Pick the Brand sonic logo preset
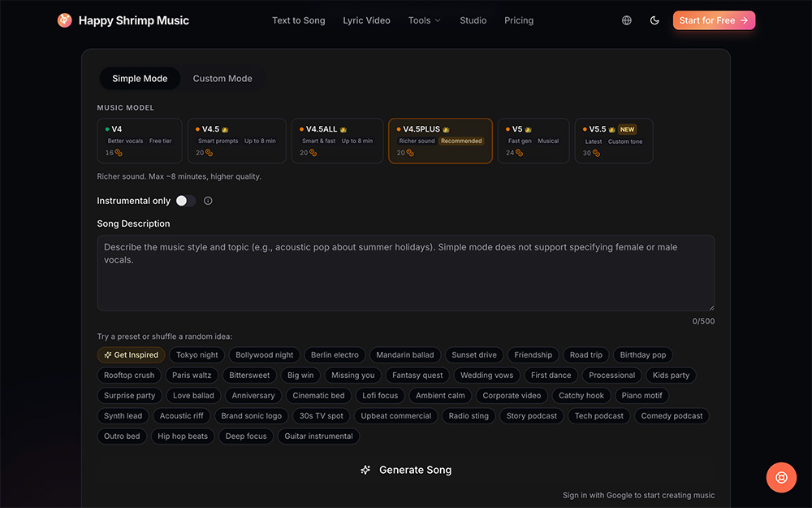The image size is (812, 508). (251, 415)
